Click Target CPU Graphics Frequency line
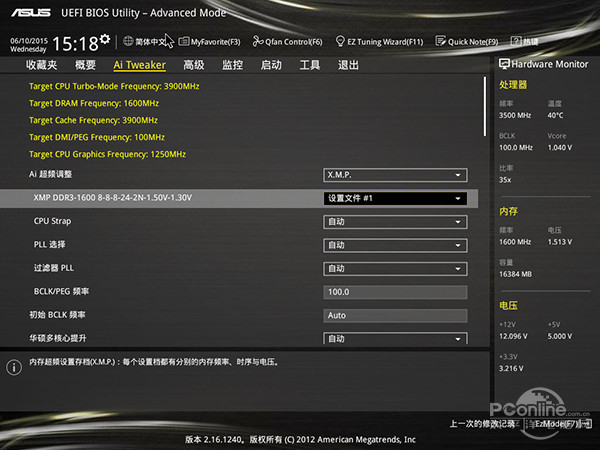Screen dimensions: 600x450 click(108, 154)
